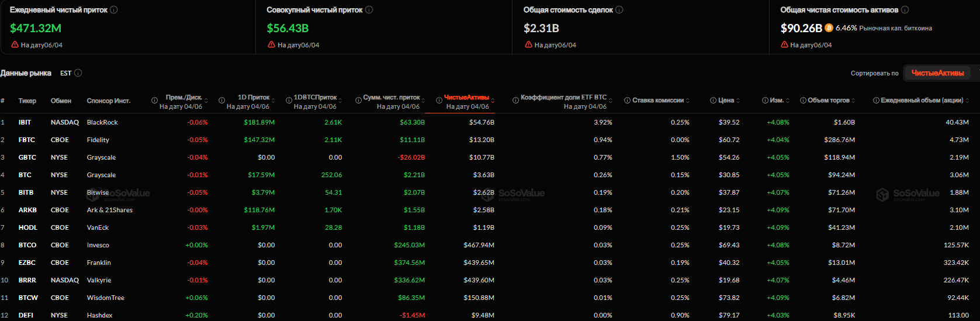Sort by Сумм. чист. приток using its arrows
The image size is (980, 321).
pyautogui.click(x=424, y=101)
